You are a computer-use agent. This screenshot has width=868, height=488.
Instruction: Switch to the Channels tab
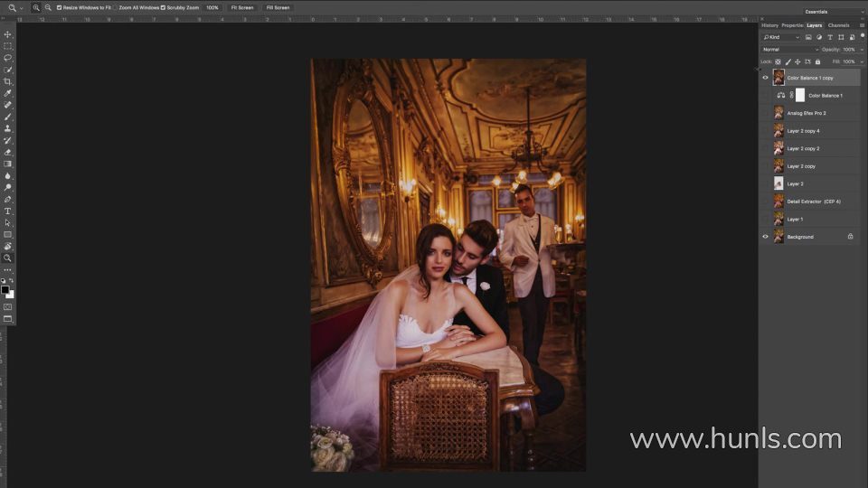tap(838, 25)
